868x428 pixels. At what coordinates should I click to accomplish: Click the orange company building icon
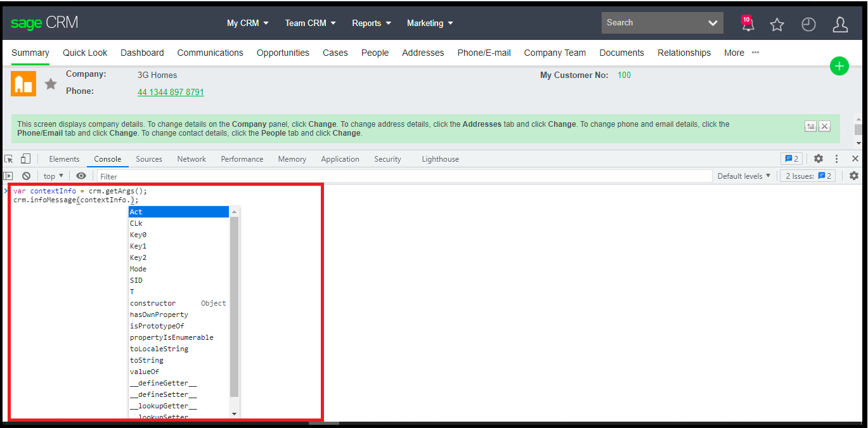23,84
